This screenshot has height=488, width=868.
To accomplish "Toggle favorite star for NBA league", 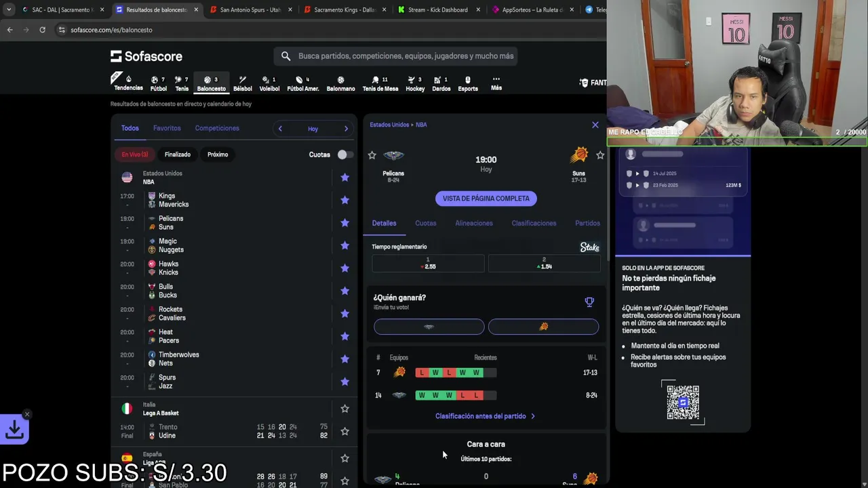I will (x=344, y=178).
